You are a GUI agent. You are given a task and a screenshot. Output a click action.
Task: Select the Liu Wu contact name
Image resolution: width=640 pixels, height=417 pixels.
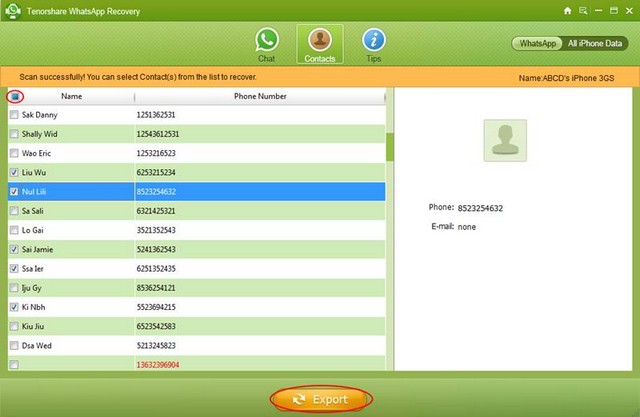pos(34,172)
